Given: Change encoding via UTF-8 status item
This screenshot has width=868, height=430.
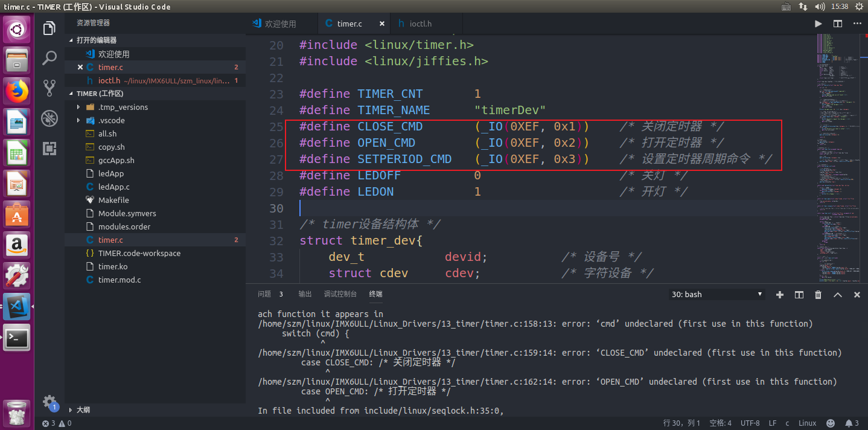Looking at the screenshot, I should tap(750, 423).
